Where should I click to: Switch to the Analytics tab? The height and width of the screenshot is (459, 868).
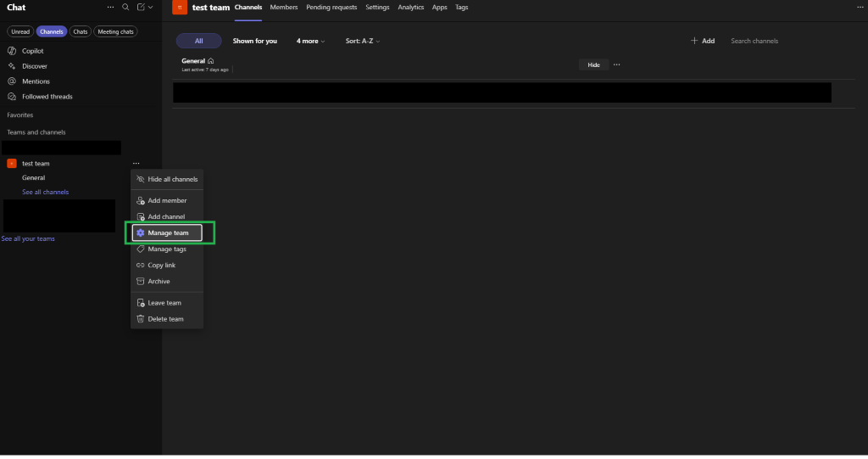click(411, 7)
